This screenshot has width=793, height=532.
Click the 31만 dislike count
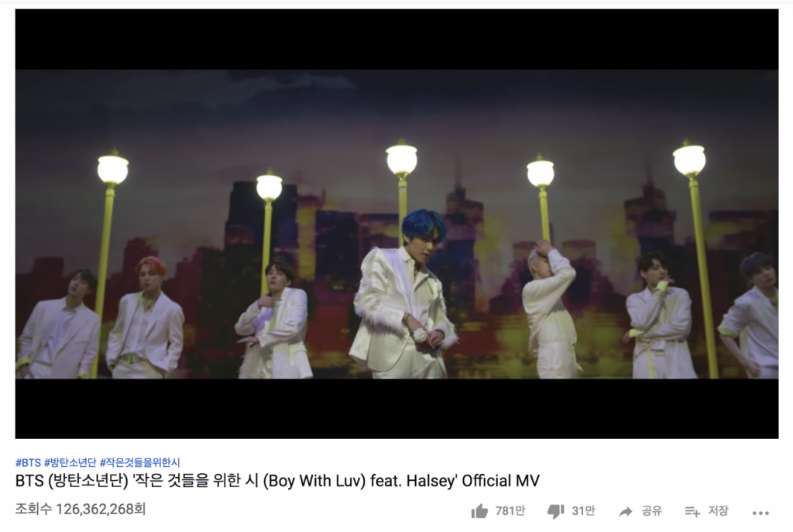click(x=583, y=511)
